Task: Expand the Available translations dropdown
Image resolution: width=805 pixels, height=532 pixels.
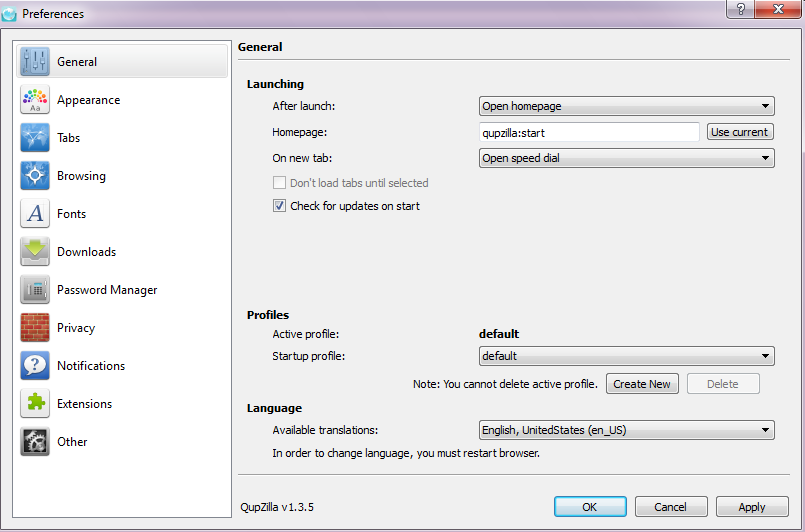Action: pyautogui.click(x=626, y=430)
